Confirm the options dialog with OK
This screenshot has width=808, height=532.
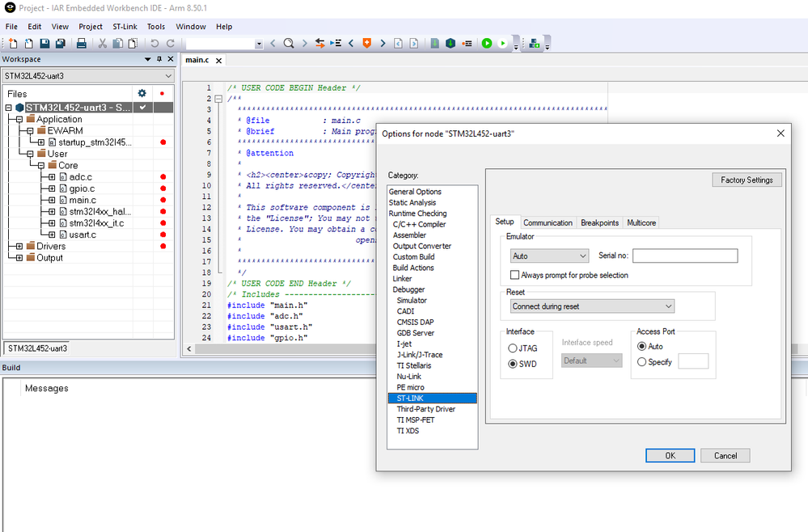[x=670, y=456]
